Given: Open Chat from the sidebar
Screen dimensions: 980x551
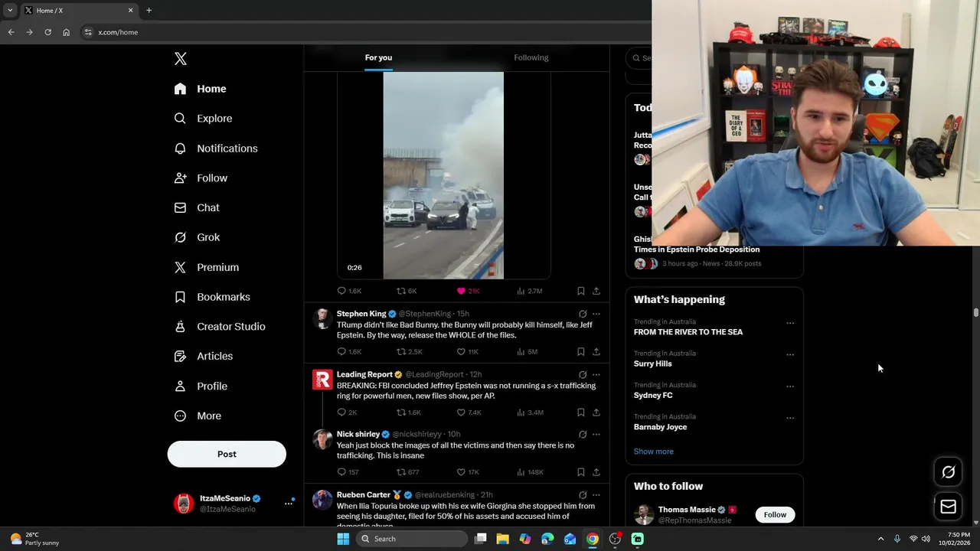Looking at the screenshot, I should point(197,207).
